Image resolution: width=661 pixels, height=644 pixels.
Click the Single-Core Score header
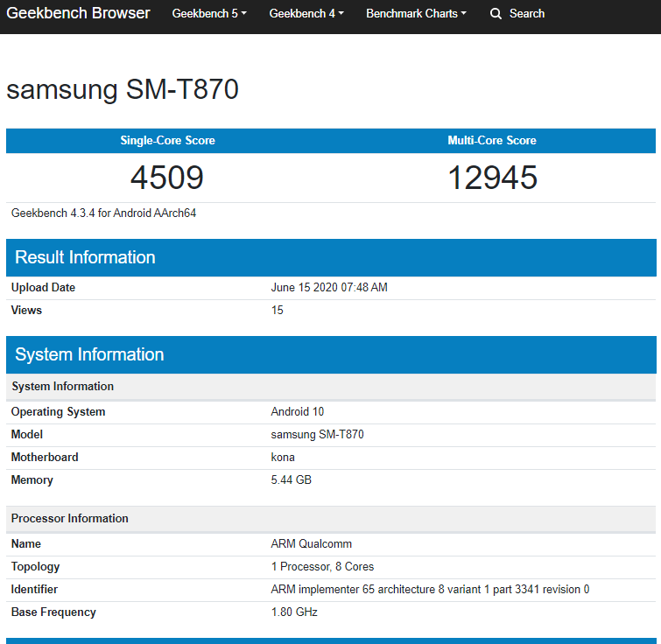click(x=167, y=140)
